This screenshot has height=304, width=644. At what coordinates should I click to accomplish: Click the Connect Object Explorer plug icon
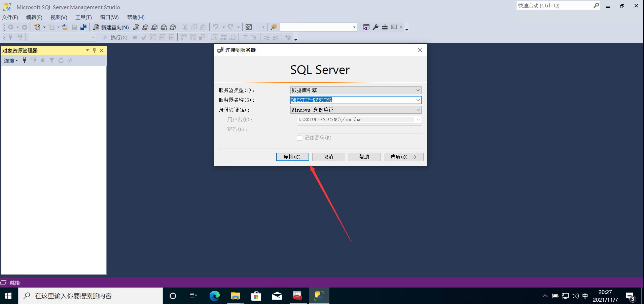(x=25, y=60)
